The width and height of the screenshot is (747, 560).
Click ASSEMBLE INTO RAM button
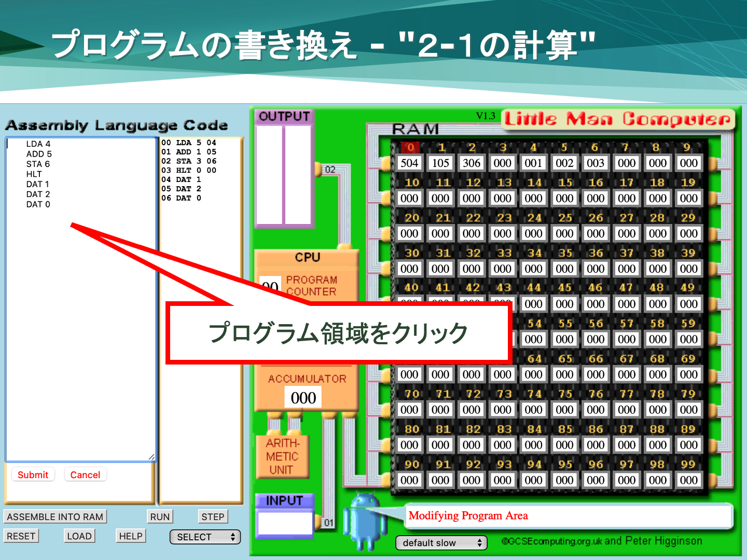[x=55, y=517]
